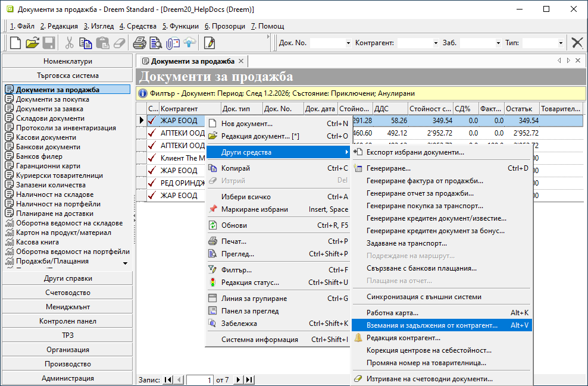Click the New document toolbar icon
Image resolution: width=588 pixels, height=386 pixels.
[x=15, y=43]
